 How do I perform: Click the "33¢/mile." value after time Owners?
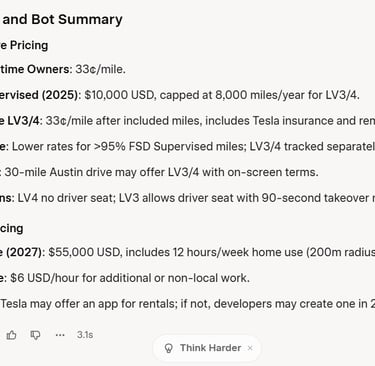tap(101, 69)
